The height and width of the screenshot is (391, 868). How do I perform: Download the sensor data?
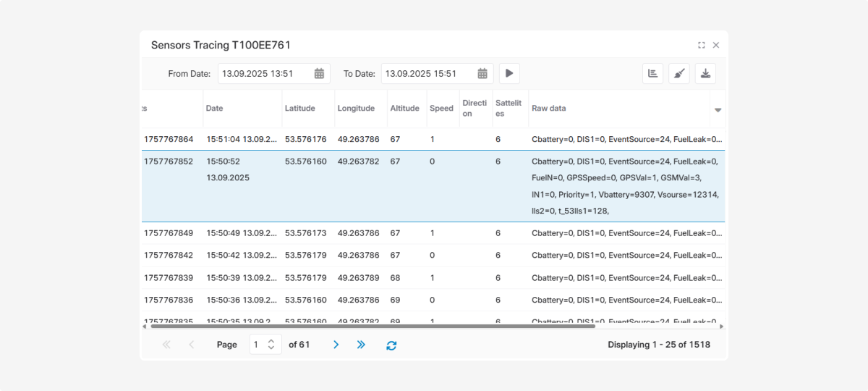point(705,73)
